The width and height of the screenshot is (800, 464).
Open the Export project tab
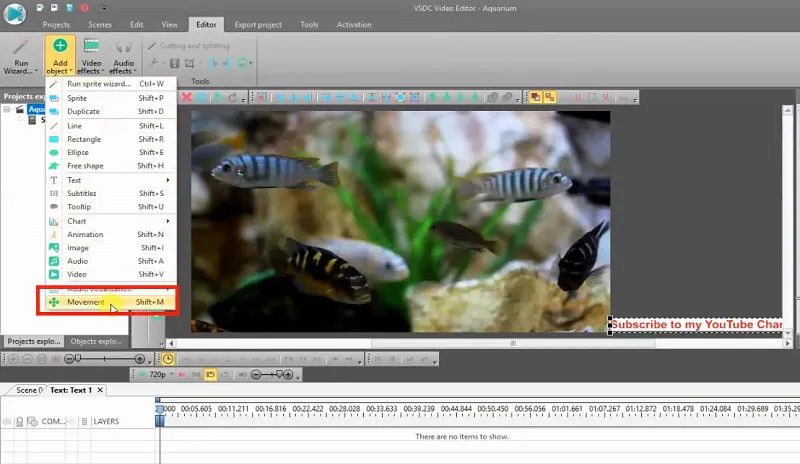point(258,25)
